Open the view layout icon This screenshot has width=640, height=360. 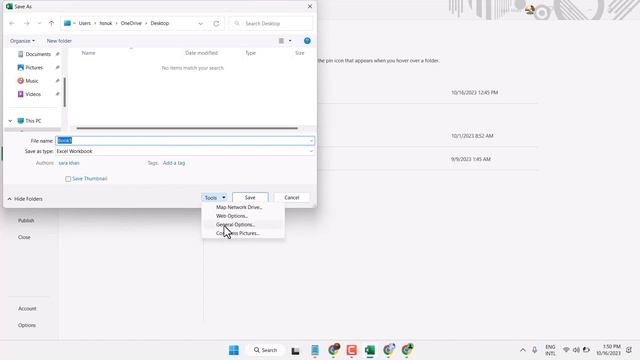pyautogui.click(x=281, y=41)
